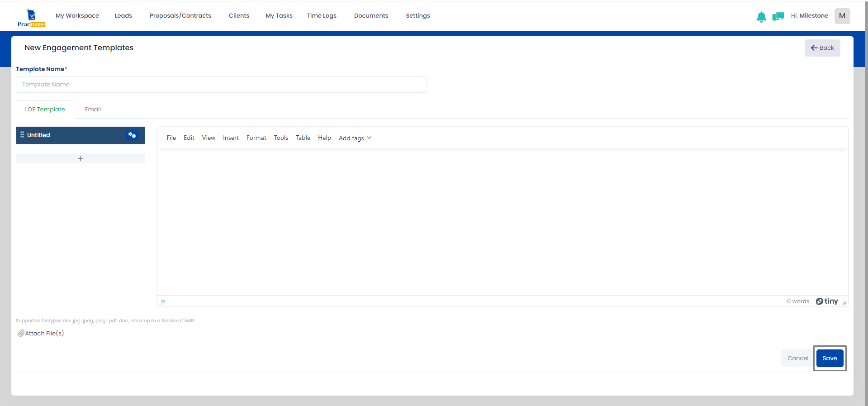Open the chat messages icon

tap(778, 17)
